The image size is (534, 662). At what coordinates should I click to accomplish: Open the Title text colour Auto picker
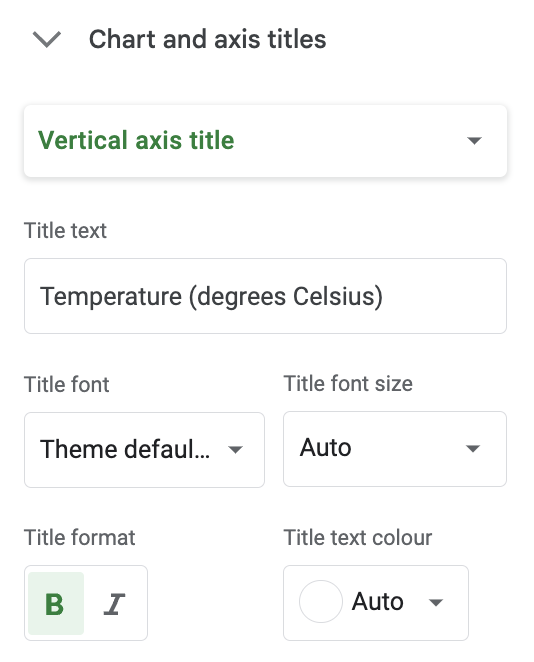pyautogui.click(x=376, y=603)
